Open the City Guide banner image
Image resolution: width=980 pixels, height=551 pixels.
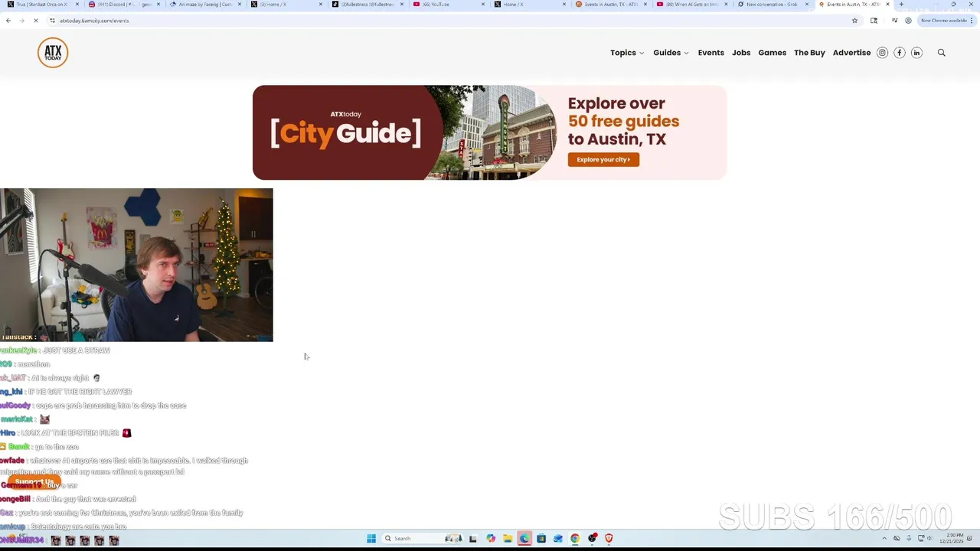tap(489, 132)
